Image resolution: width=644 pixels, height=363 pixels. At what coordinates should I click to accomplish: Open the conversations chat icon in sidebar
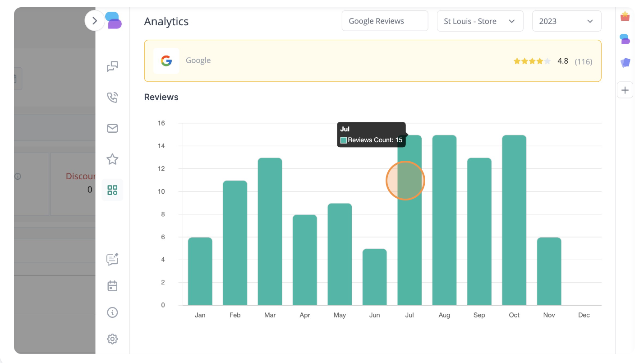click(112, 67)
